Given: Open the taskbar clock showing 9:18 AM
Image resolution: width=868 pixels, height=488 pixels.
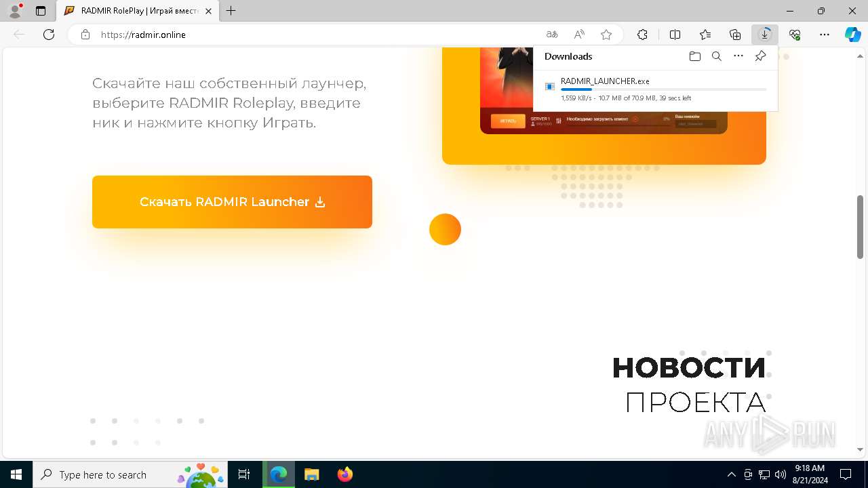Looking at the screenshot, I should click(810, 474).
